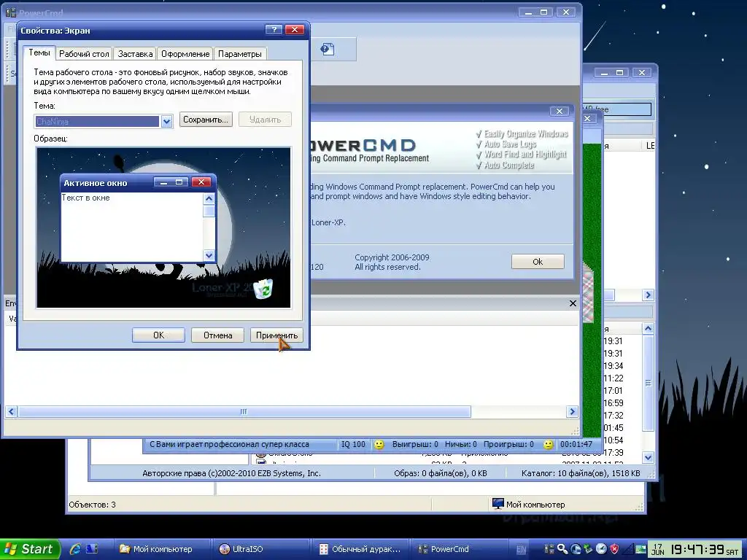Select the Темы tab
The image size is (747, 560).
[39, 52]
